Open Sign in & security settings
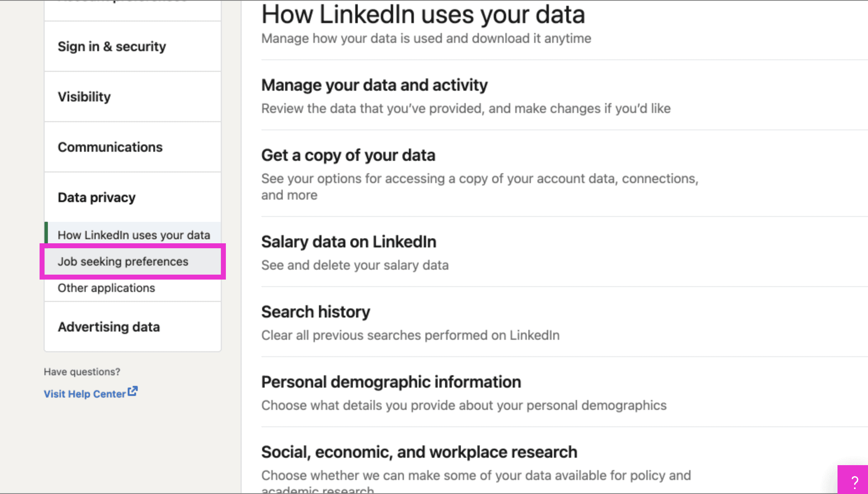This screenshot has width=868, height=494. pos(112,47)
